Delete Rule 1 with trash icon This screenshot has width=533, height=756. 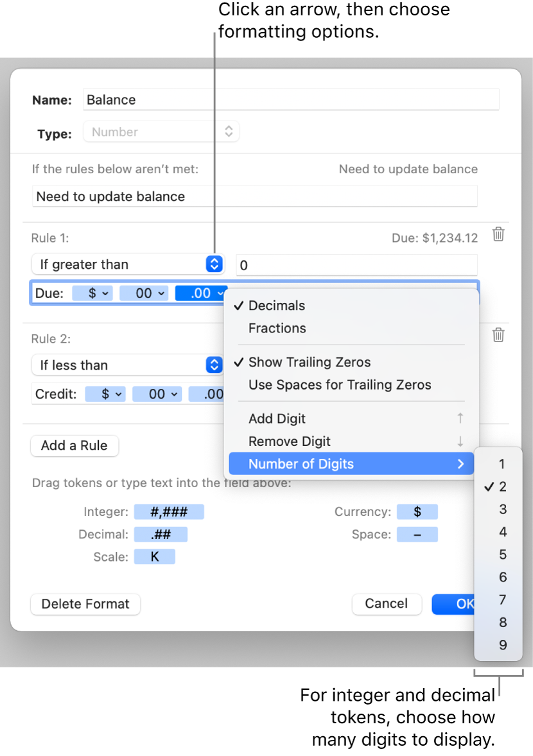(x=498, y=234)
